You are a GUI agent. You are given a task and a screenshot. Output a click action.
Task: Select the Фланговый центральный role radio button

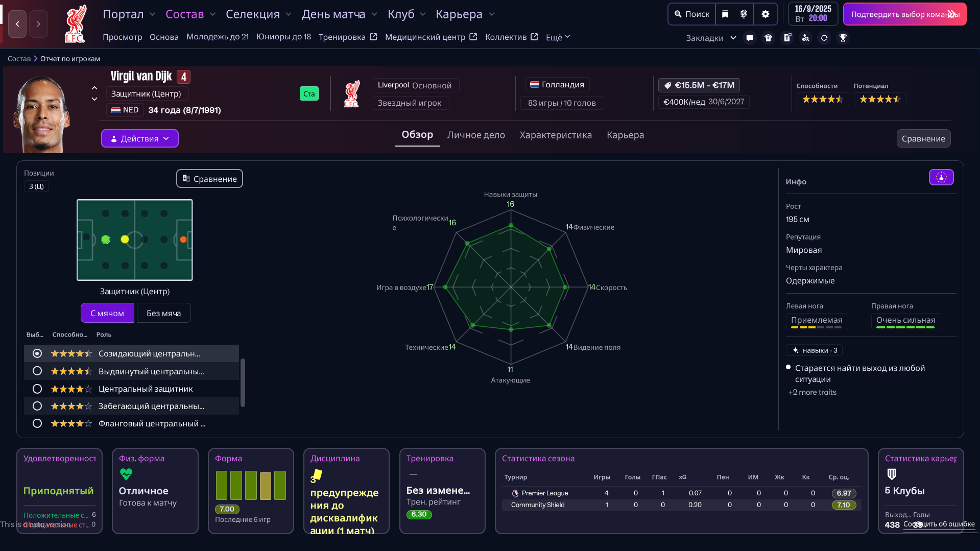37,423
